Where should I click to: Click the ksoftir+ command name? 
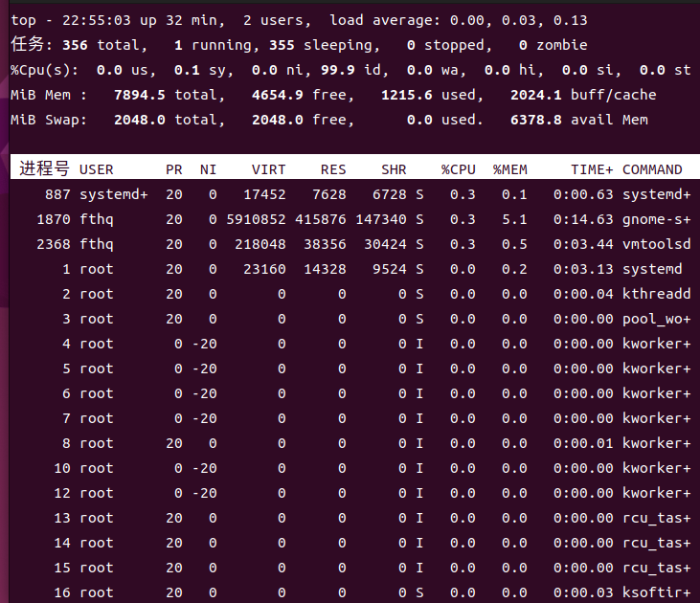pyautogui.click(x=657, y=592)
